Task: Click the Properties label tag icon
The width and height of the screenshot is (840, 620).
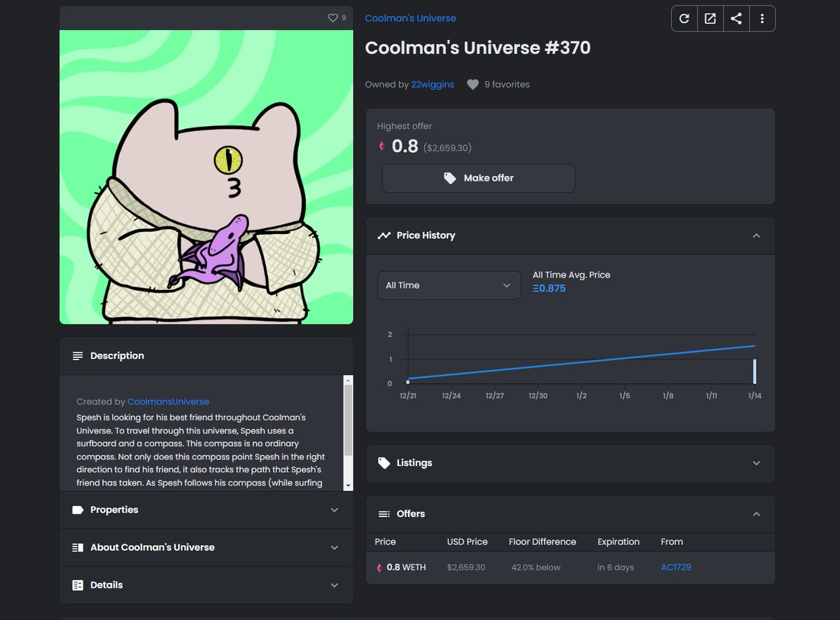Action: (78, 510)
